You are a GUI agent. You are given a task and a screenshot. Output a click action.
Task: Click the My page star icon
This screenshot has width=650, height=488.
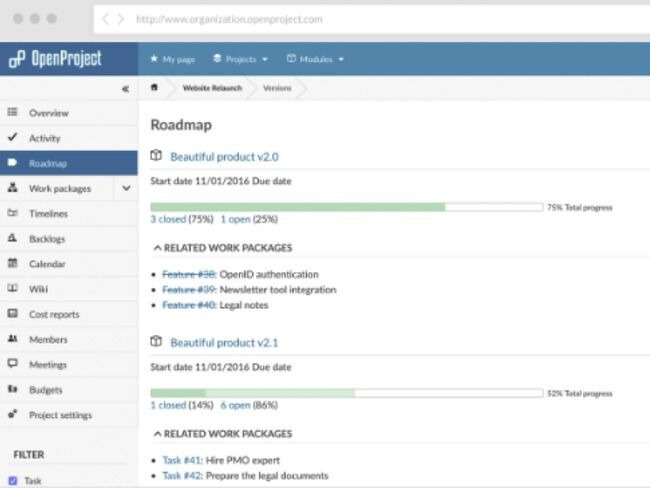coord(154,58)
